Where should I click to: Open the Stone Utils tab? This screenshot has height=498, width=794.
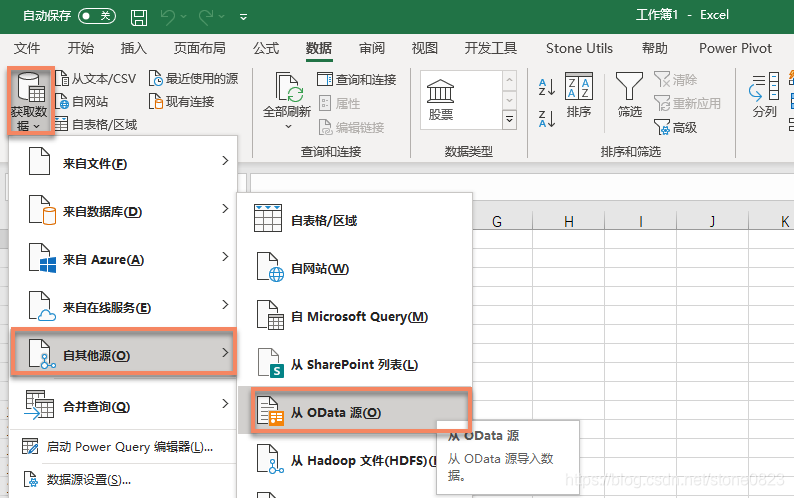pyautogui.click(x=579, y=48)
